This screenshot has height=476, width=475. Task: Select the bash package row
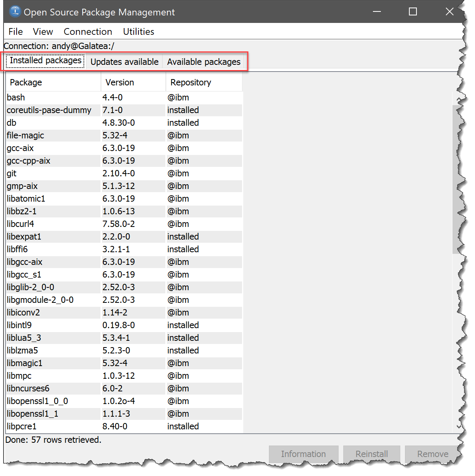tap(53, 98)
